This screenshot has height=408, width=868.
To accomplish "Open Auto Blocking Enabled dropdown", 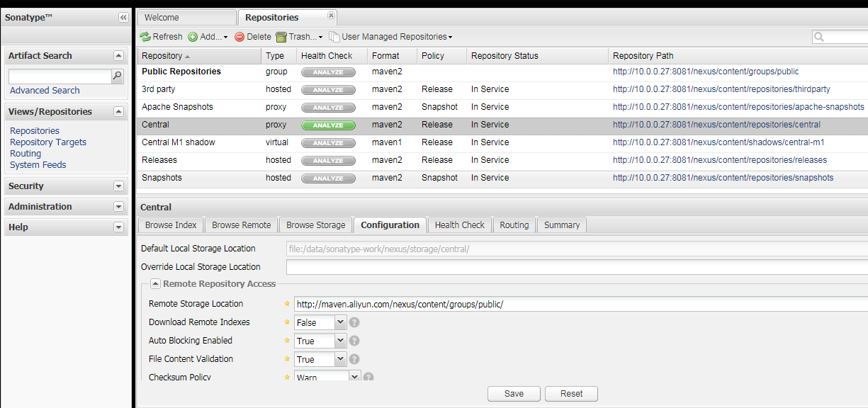I will click(x=340, y=341).
